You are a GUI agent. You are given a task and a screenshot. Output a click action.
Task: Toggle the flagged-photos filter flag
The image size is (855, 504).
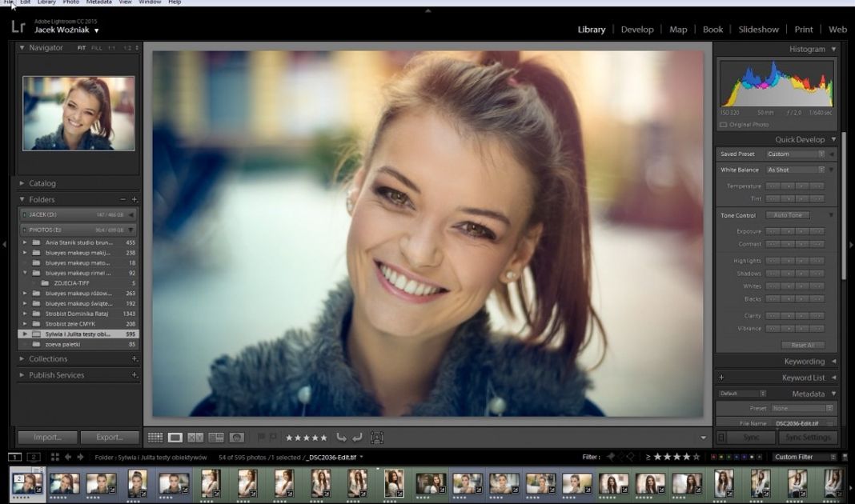pos(611,457)
